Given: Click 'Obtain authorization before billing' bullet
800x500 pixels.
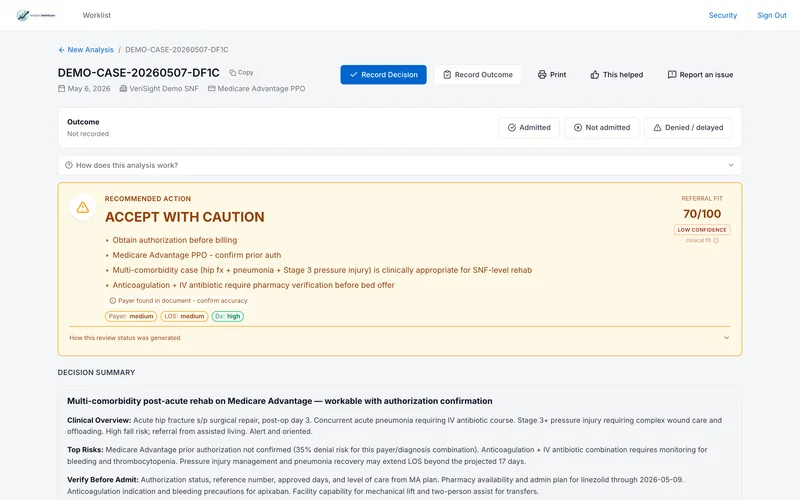Looking at the screenshot, I should [174, 240].
